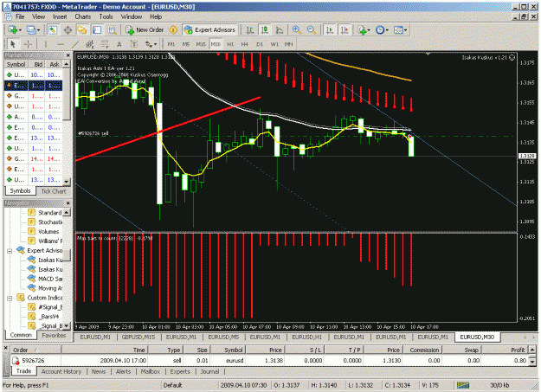Toggle the Expert Advisors button
541x392 pixels.
click(210, 30)
